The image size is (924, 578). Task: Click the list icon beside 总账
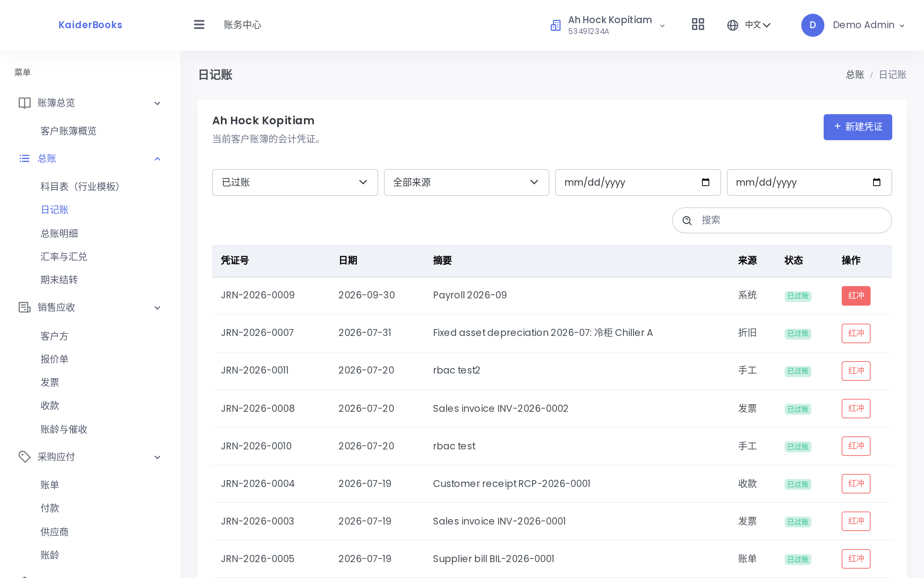25,158
